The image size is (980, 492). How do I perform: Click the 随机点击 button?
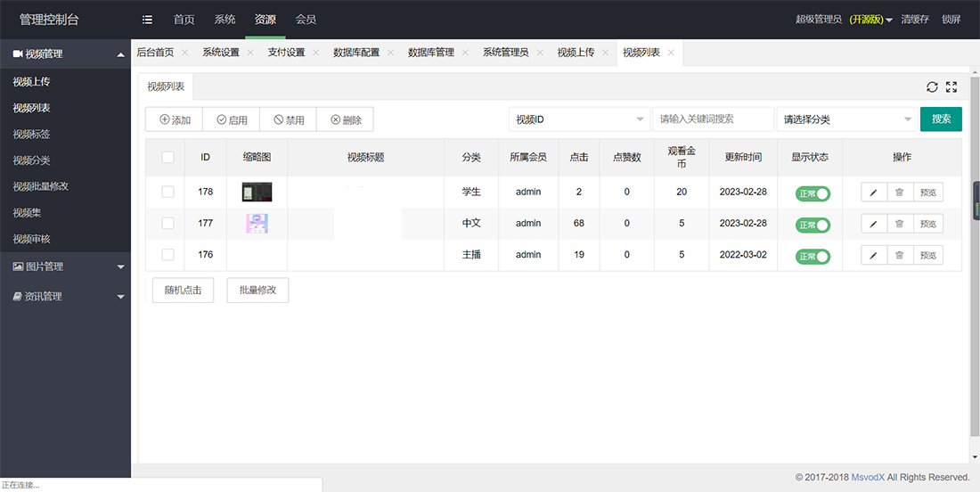(184, 291)
